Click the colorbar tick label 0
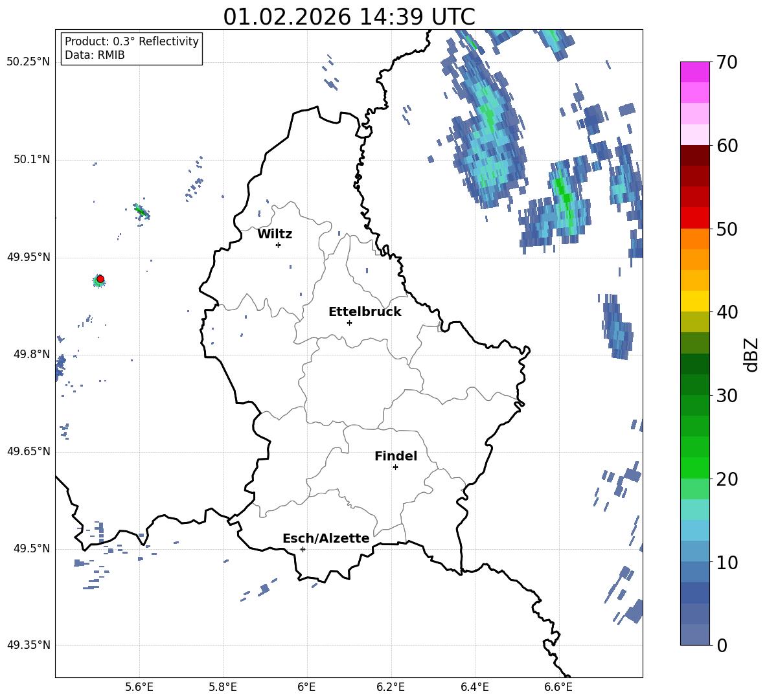 click(x=722, y=645)
